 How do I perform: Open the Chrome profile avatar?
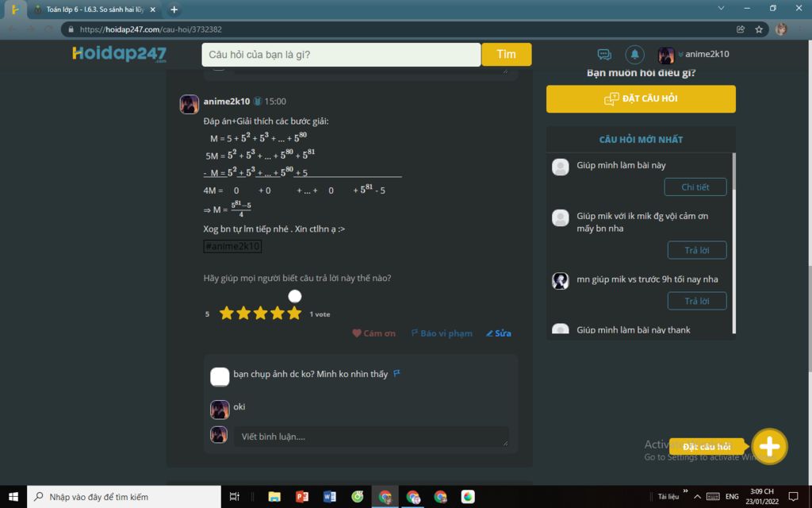[x=781, y=29]
